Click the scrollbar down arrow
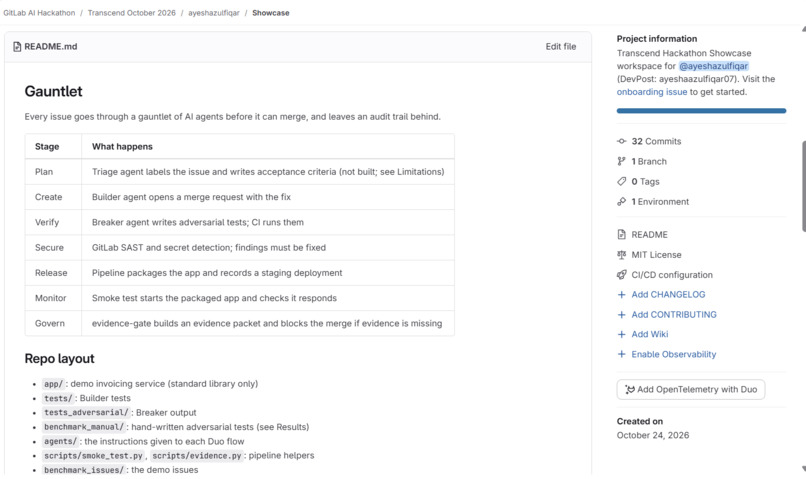The height and width of the screenshot is (479, 806). pos(803,469)
